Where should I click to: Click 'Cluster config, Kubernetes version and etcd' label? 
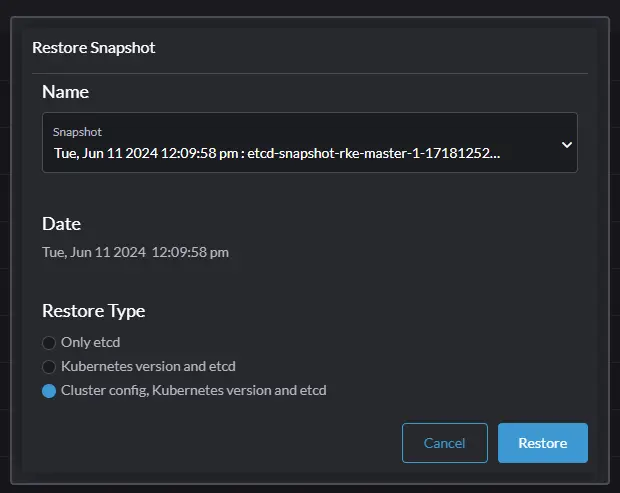pyautogui.click(x=193, y=390)
